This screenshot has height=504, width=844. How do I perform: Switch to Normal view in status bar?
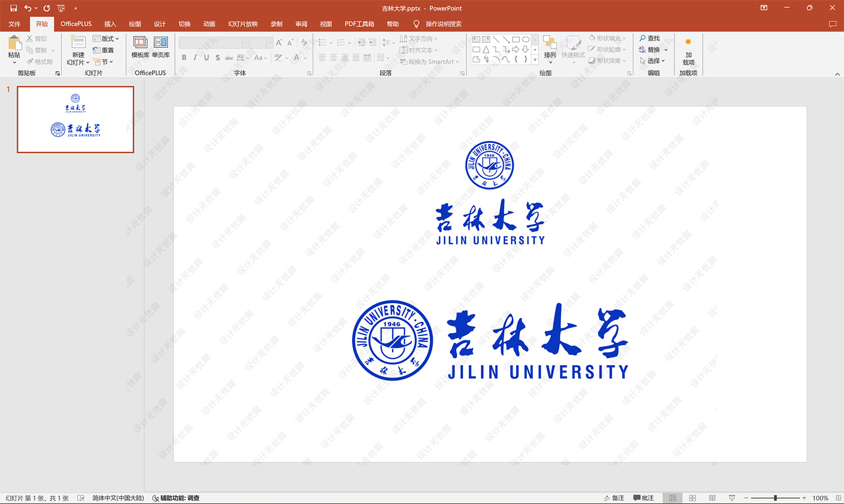tap(672, 498)
